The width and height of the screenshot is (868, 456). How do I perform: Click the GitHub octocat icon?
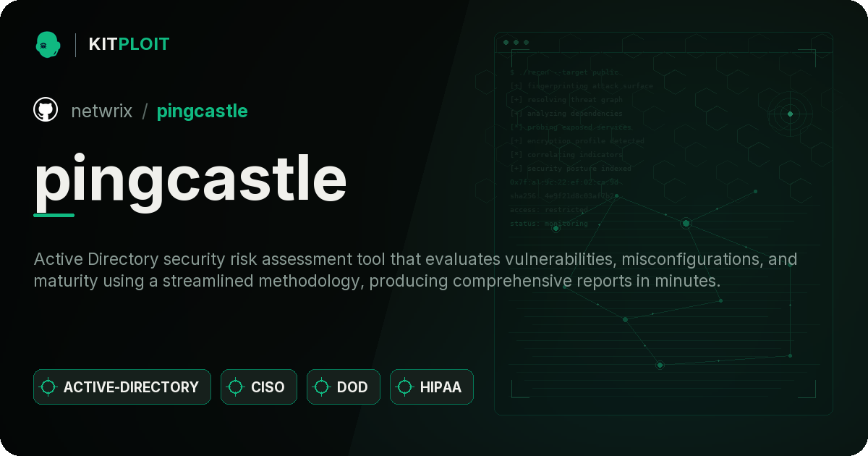[46, 110]
